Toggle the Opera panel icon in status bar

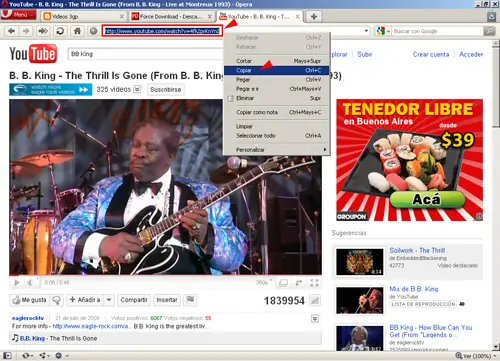click(7, 356)
